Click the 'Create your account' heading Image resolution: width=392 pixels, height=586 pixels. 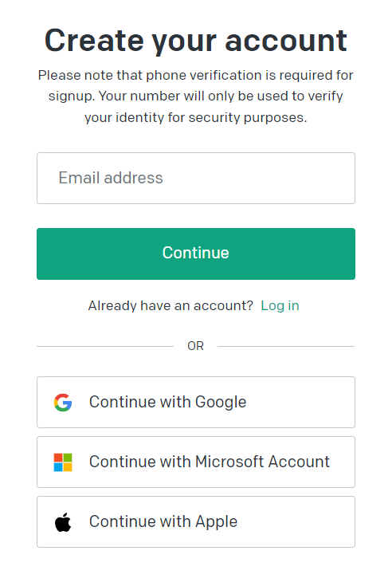click(196, 41)
